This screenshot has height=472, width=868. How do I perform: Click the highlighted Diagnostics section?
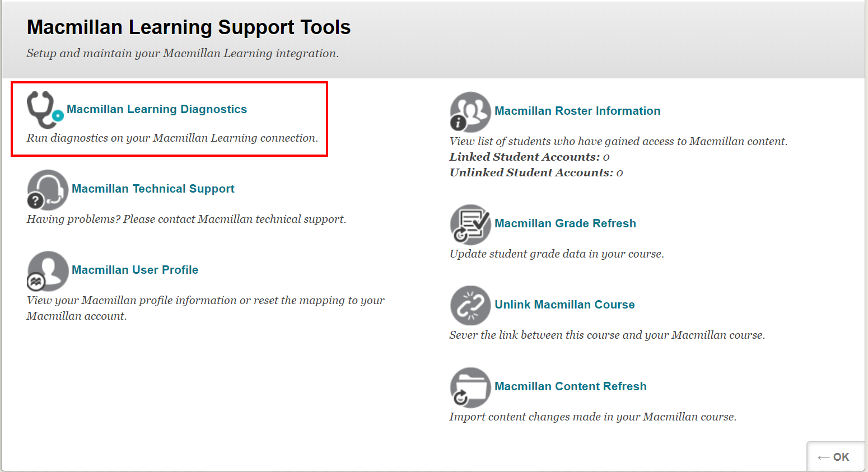169,119
